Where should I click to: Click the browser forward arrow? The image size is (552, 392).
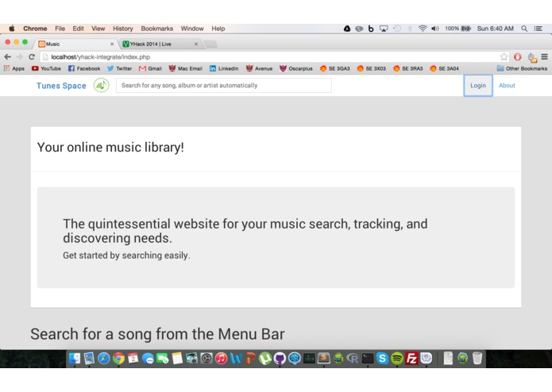(20, 56)
